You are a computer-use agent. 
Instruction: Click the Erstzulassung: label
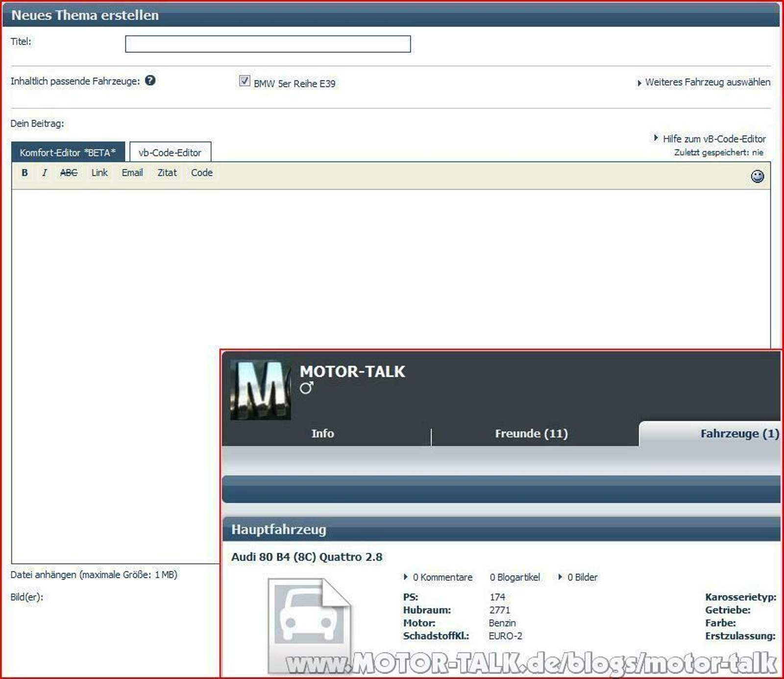[x=740, y=636]
